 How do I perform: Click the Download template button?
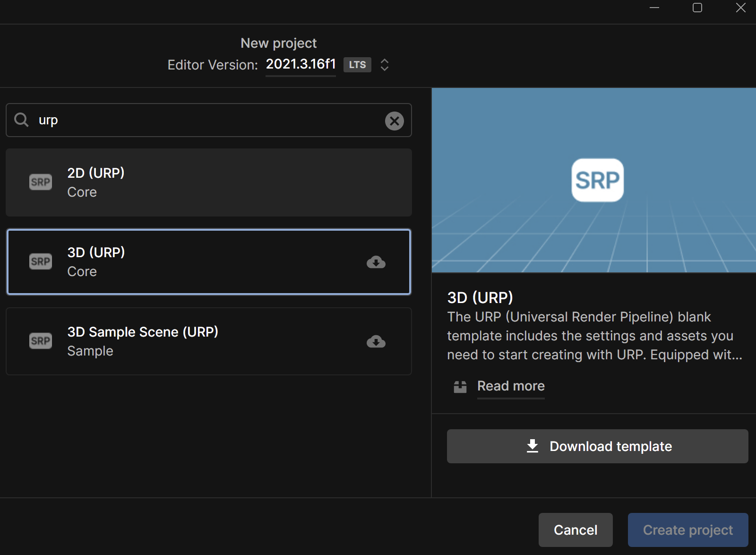(597, 446)
